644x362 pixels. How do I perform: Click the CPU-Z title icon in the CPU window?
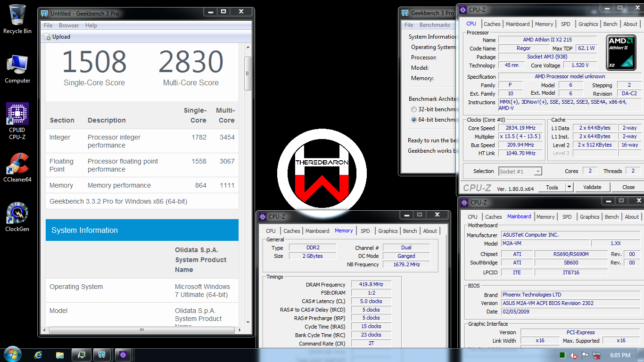coord(463,9)
